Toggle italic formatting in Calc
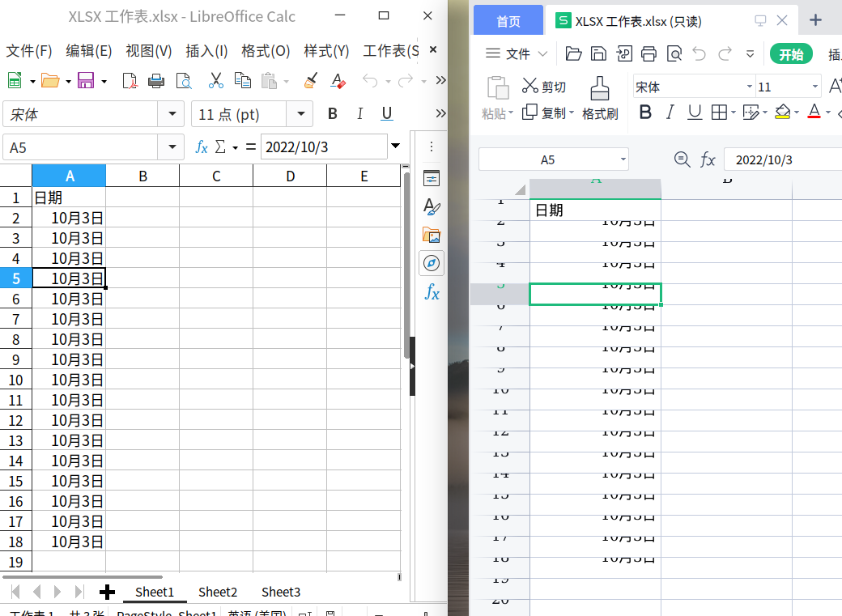Screen dimensions: 842x616 [359, 113]
